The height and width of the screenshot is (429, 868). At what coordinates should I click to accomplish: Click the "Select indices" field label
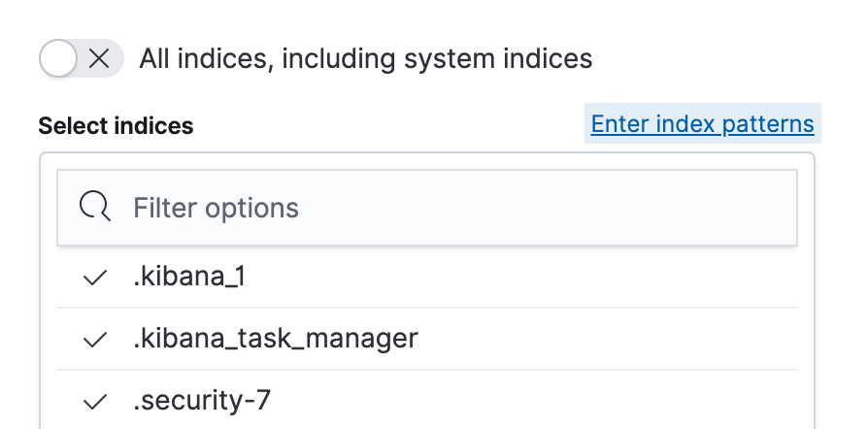pyautogui.click(x=116, y=126)
